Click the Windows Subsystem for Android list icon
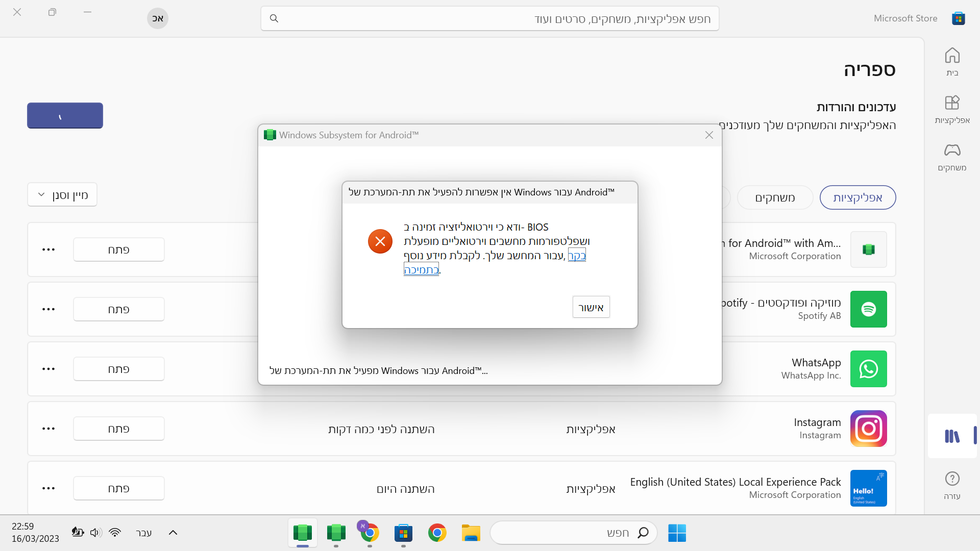 coord(868,249)
